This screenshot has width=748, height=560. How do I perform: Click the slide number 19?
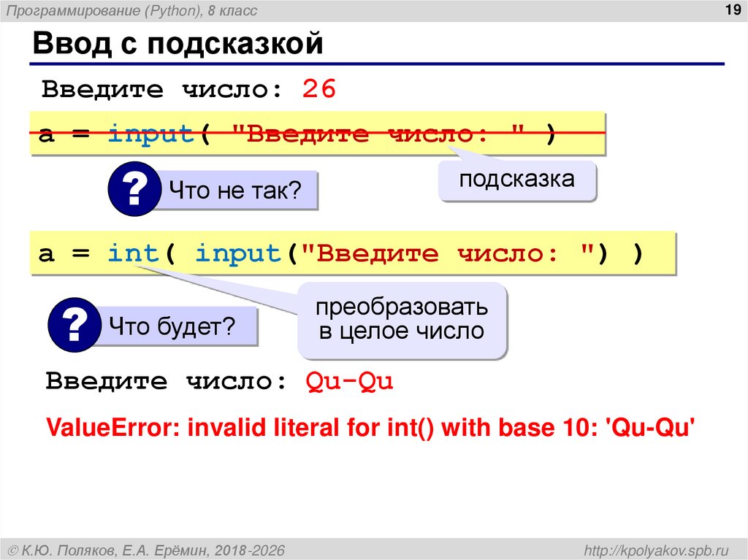point(733,9)
